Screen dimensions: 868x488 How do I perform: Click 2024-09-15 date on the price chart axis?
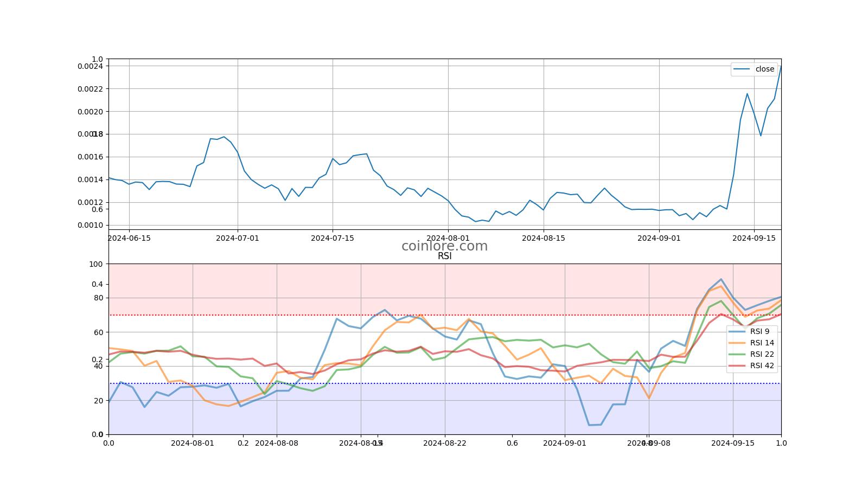coord(754,238)
